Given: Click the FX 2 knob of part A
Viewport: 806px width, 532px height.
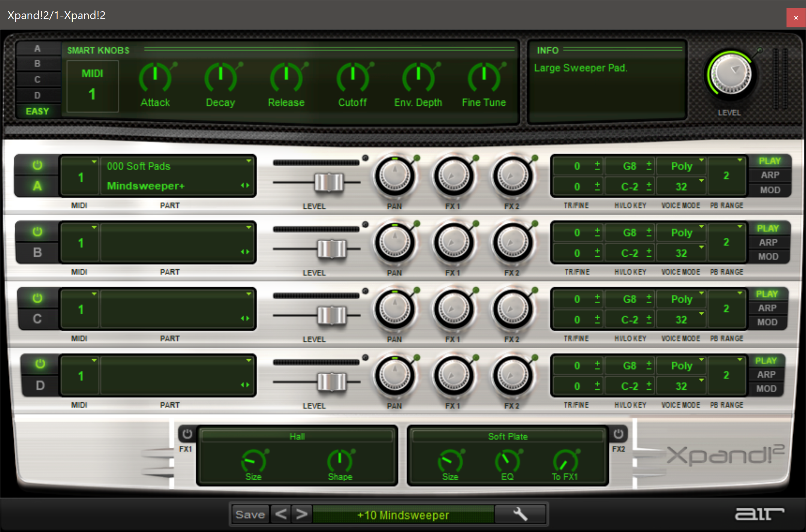Looking at the screenshot, I should click(512, 176).
